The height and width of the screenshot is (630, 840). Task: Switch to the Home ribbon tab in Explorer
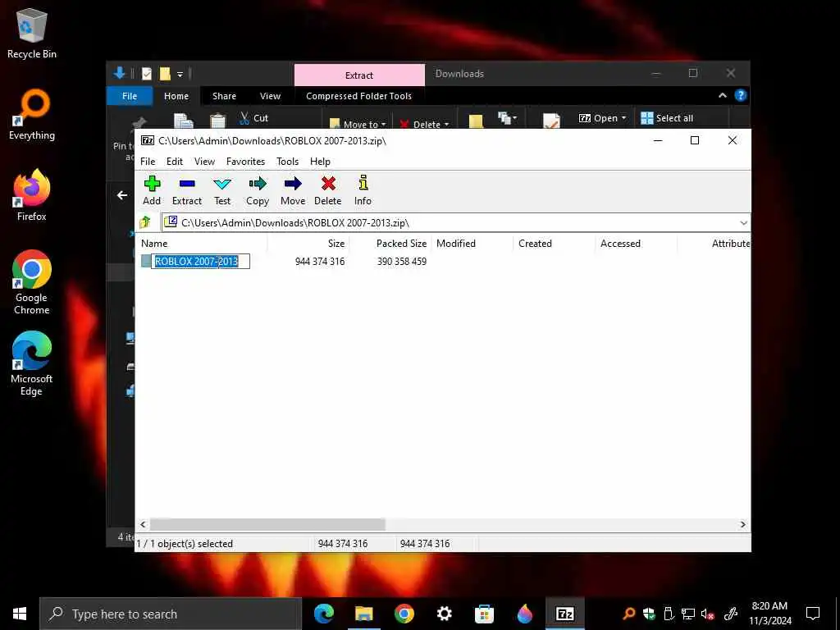coord(176,96)
